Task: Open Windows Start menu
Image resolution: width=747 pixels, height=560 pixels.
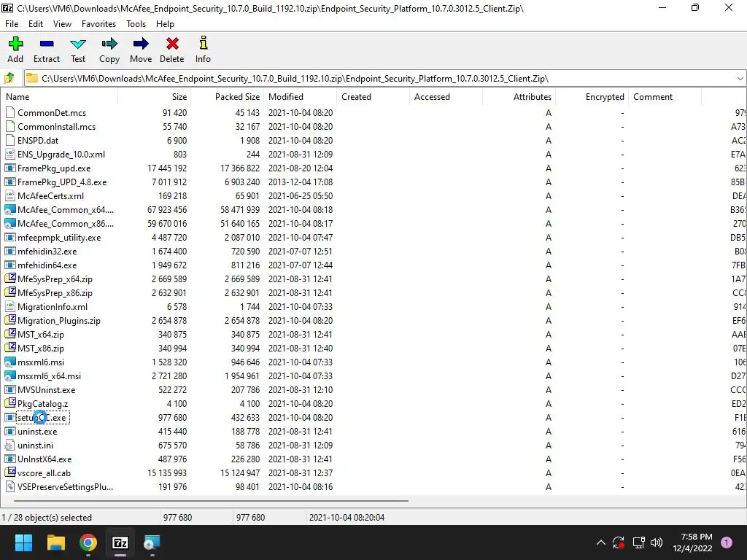Action: point(23,542)
